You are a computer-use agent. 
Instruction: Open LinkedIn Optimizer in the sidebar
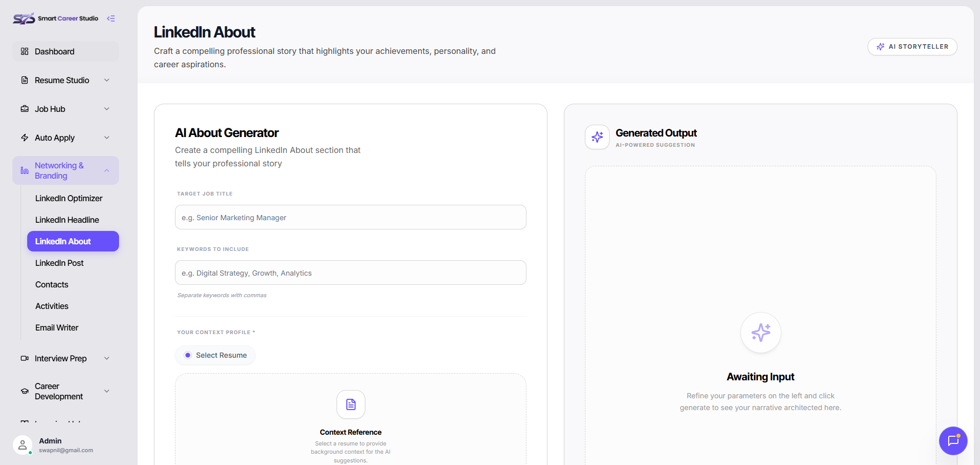coord(69,198)
